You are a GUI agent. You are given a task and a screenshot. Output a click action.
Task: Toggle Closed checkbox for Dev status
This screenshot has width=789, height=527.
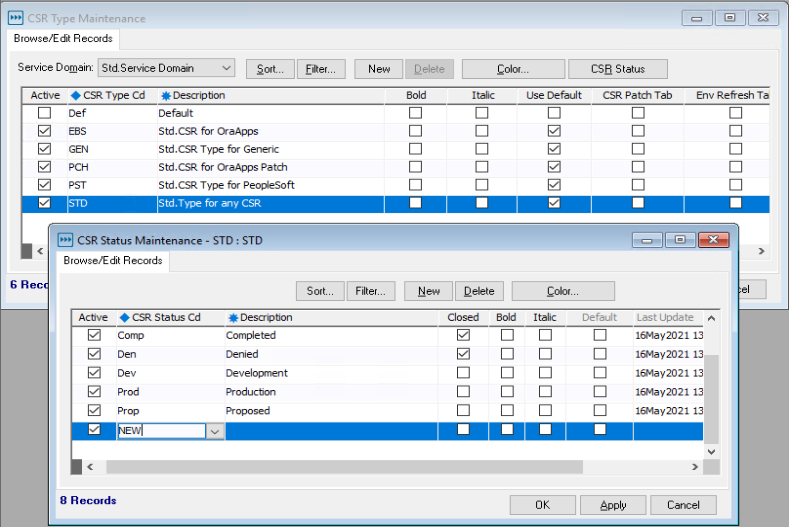click(463, 373)
